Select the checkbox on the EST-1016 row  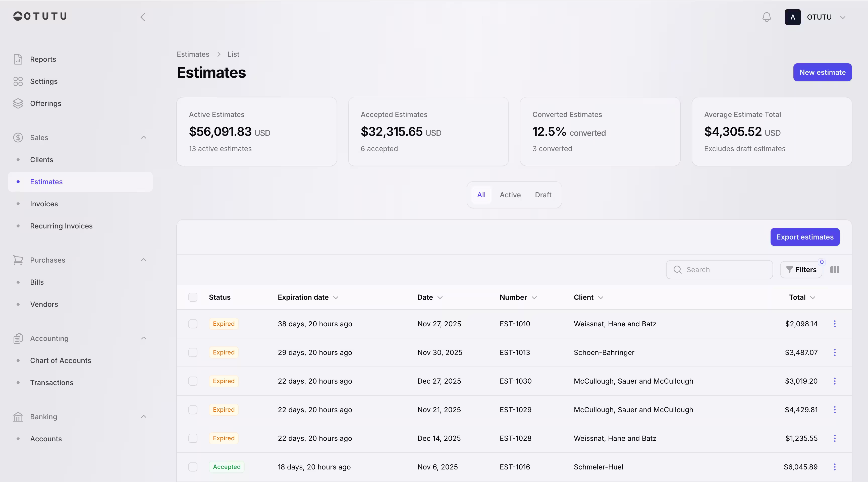[193, 467]
